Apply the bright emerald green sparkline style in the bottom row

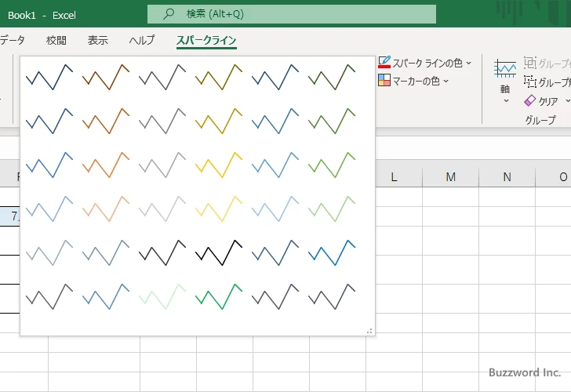coord(219,296)
